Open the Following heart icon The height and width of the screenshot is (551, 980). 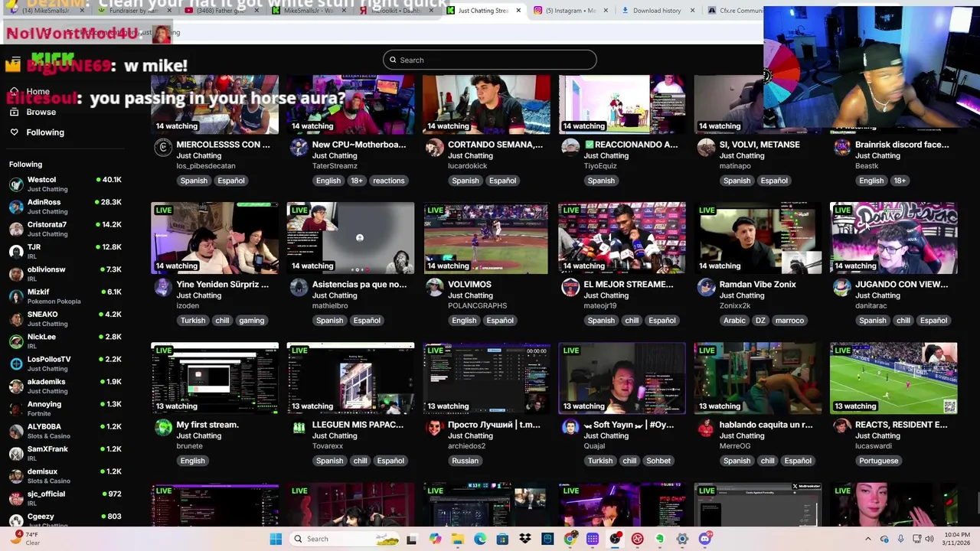[14, 132]
